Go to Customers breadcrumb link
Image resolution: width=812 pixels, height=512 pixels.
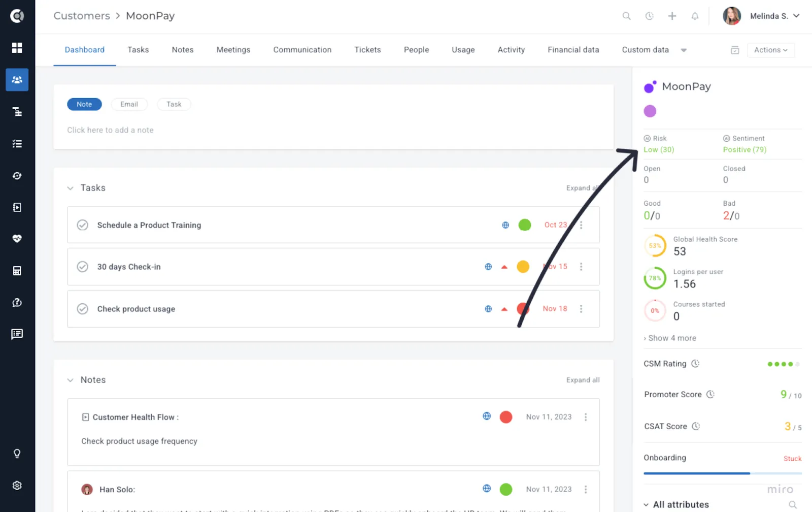pos(82,16)
